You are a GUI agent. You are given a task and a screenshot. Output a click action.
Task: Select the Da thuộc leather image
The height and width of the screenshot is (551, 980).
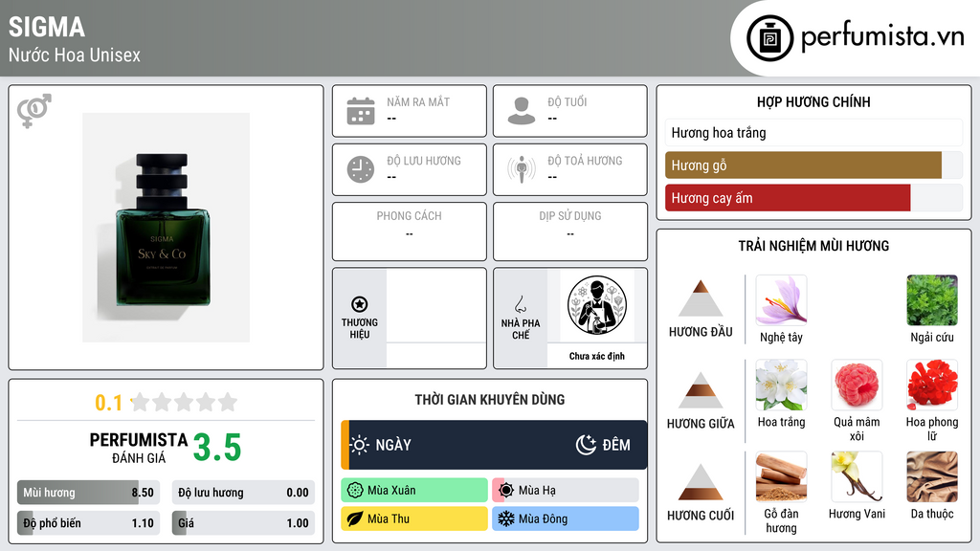point(932,476)
